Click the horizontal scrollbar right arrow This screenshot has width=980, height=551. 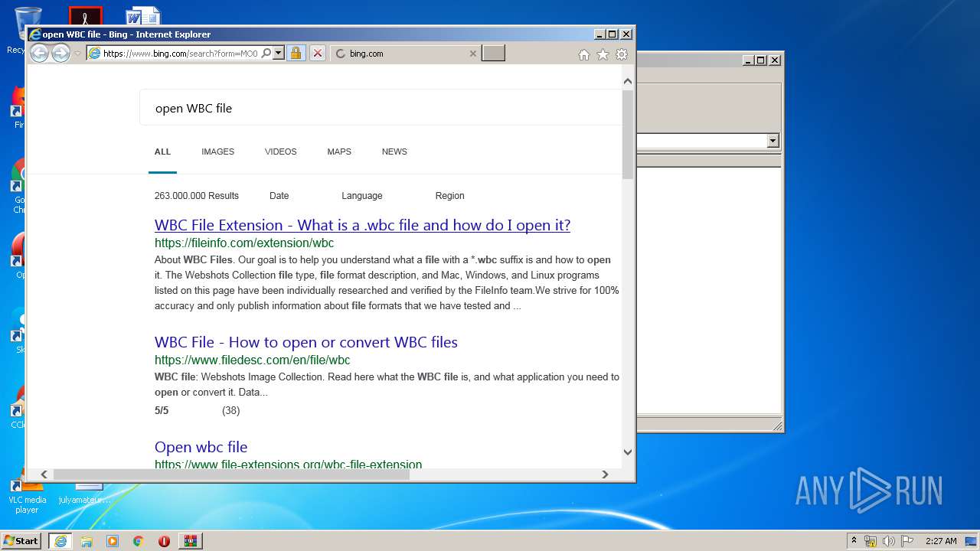(605, 474)
